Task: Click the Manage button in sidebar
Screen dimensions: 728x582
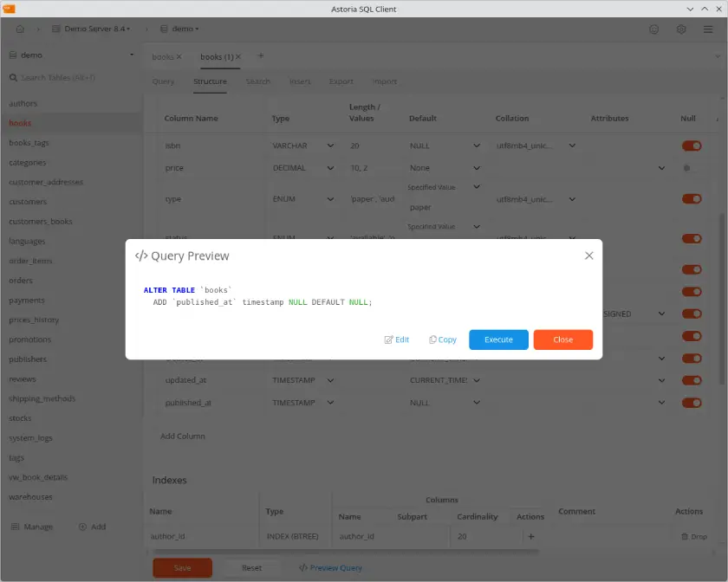Action: [32, 527]
